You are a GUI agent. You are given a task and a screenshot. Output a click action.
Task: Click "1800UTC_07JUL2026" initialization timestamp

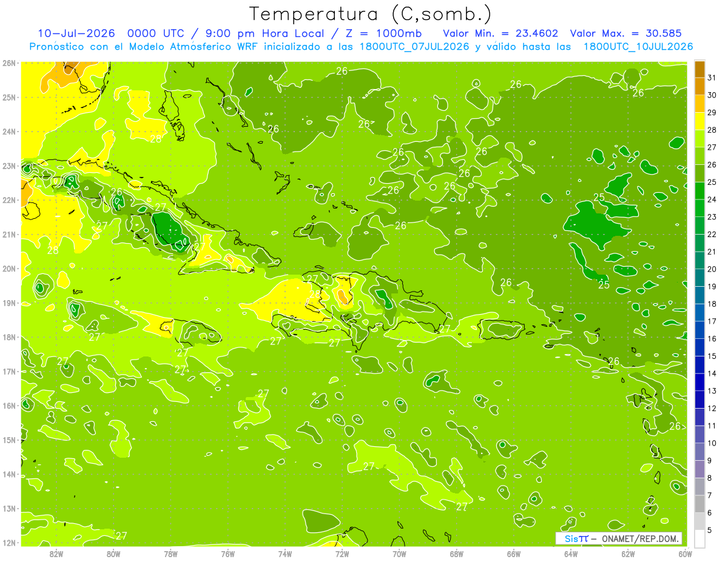pos(414,47)
